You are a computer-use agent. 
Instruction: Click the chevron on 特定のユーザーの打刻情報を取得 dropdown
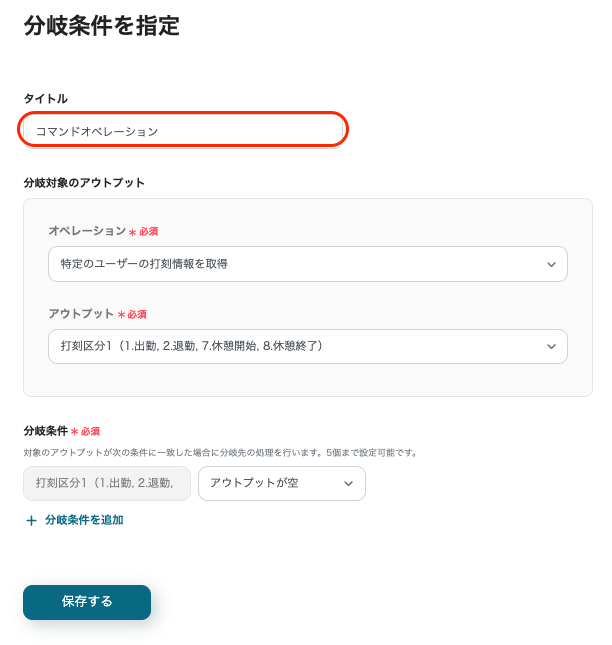551,264
